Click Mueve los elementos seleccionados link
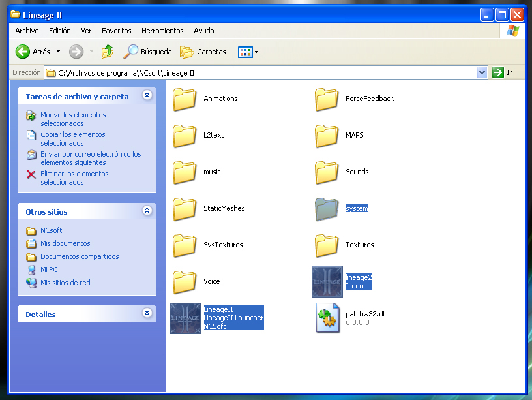 click(x=73, y=119)
